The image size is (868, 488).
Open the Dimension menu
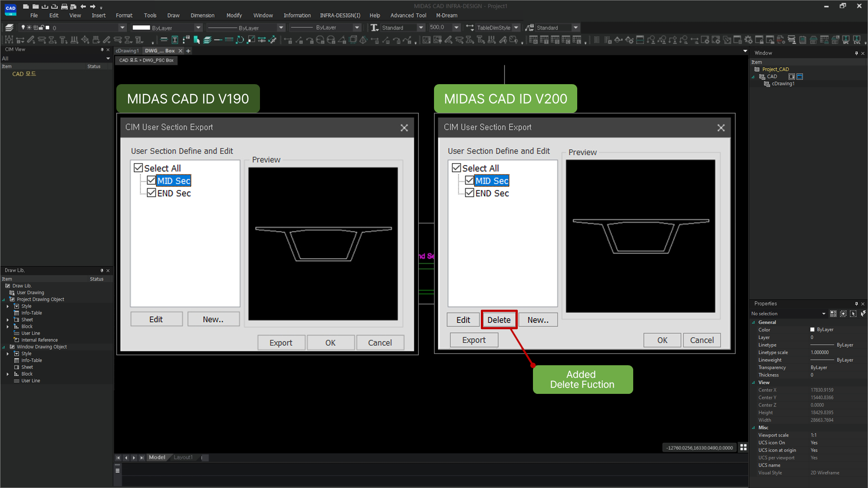(x=202, y=15)
